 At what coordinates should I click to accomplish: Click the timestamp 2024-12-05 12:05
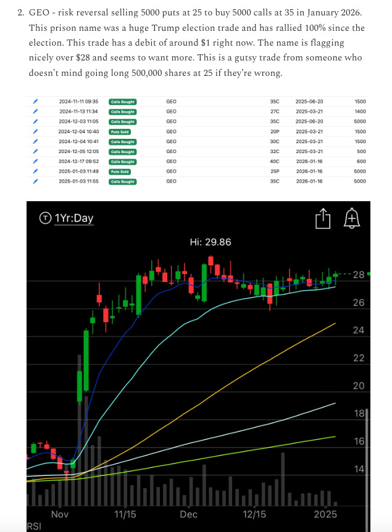point(78,151)
